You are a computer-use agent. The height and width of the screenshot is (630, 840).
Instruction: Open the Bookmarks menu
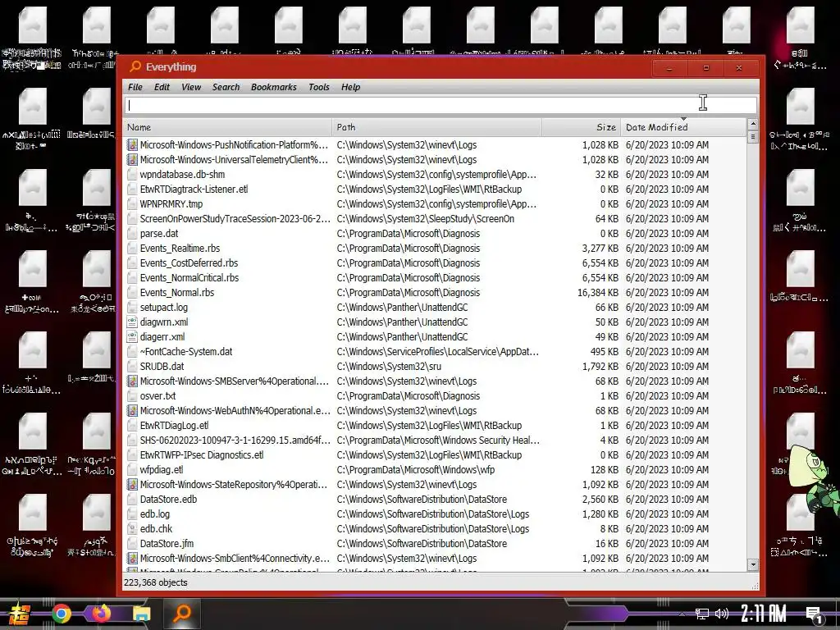click(x=274, y=87)
